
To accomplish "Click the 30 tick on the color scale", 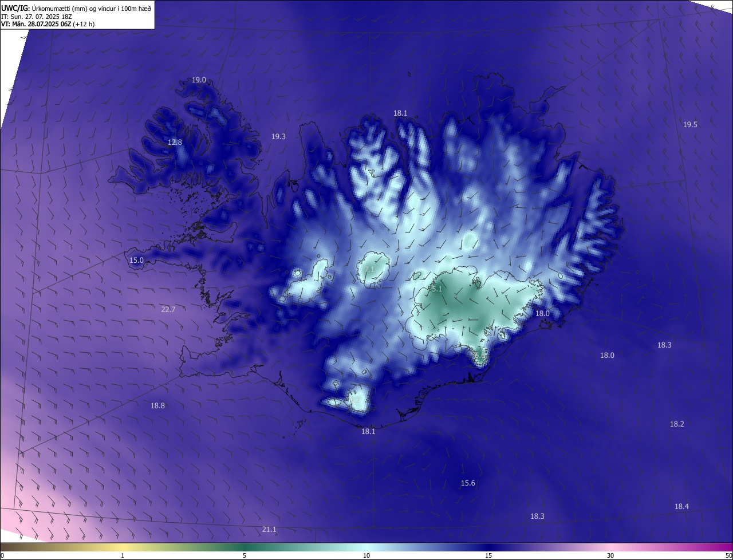I will click(610, 555).
